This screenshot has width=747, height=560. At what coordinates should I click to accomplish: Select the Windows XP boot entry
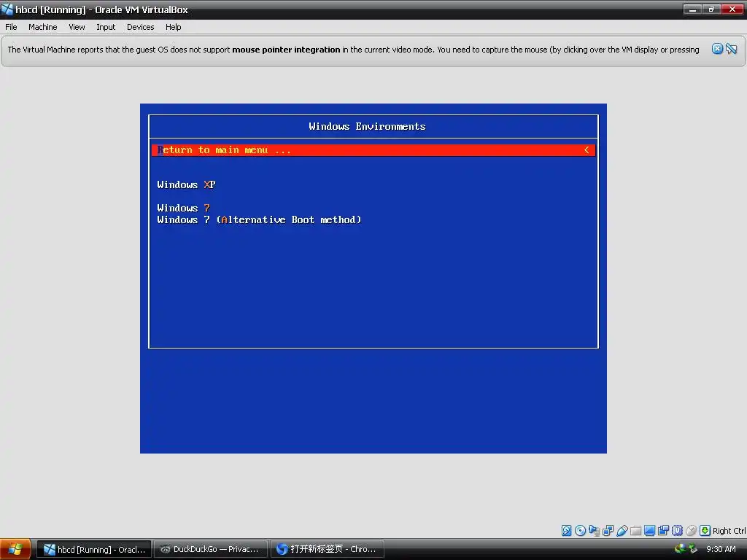click(x=186, y=184)
